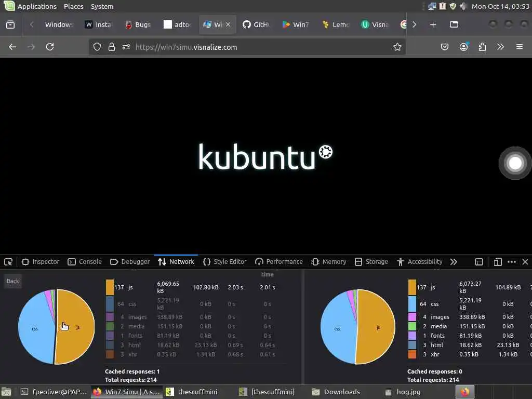Viewport: 532px width, 399px height.
Task: Click the site security padlock icon
Action: [x=111, y=47]
